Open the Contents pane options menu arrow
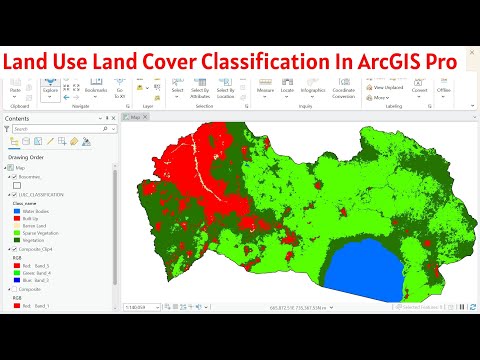Image resolution: width=480 pixels, height=360 pixels. [100, 118]
